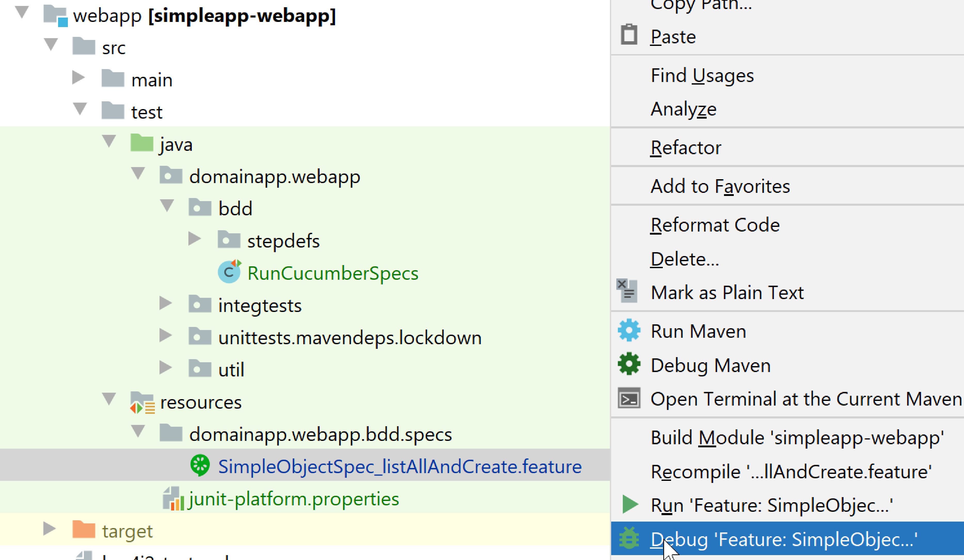Image resolution: width=964 pixels, height=560 pixels.
Task: Expand the main folder
Action: pos(78,78)
